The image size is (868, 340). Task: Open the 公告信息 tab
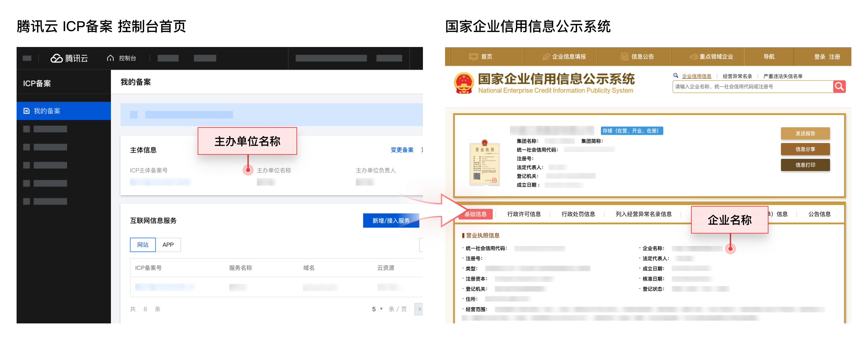tap(819, 214)
